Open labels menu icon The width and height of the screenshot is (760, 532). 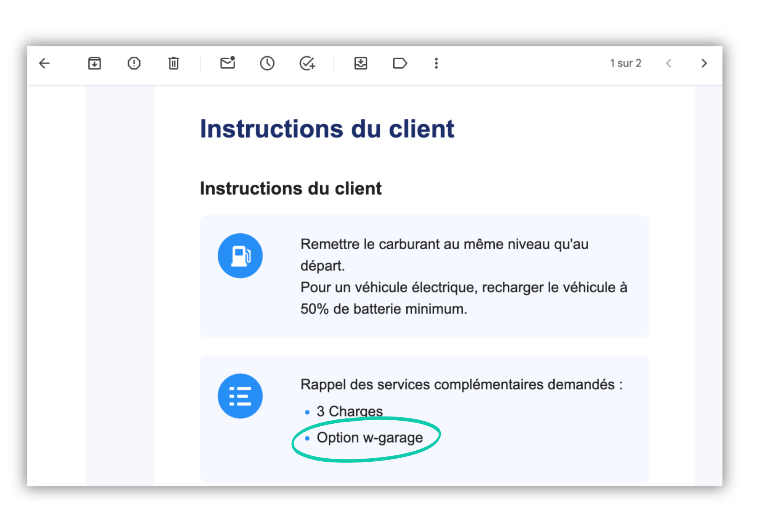(x=400, y=63)
